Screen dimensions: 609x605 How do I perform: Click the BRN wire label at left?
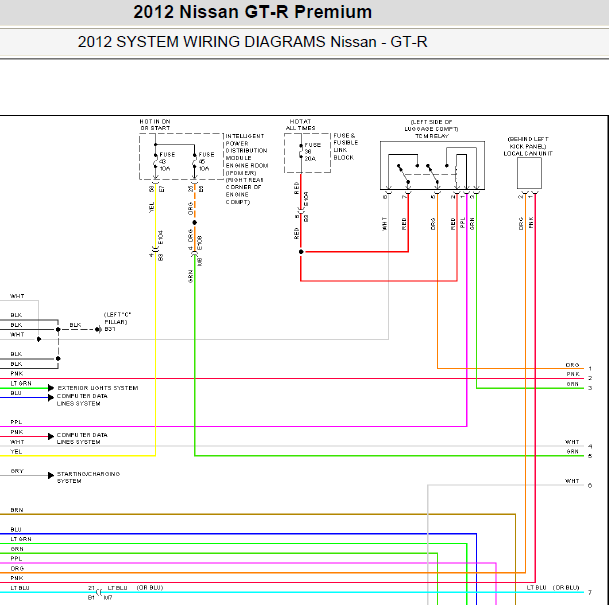click(x=17, y=510)
